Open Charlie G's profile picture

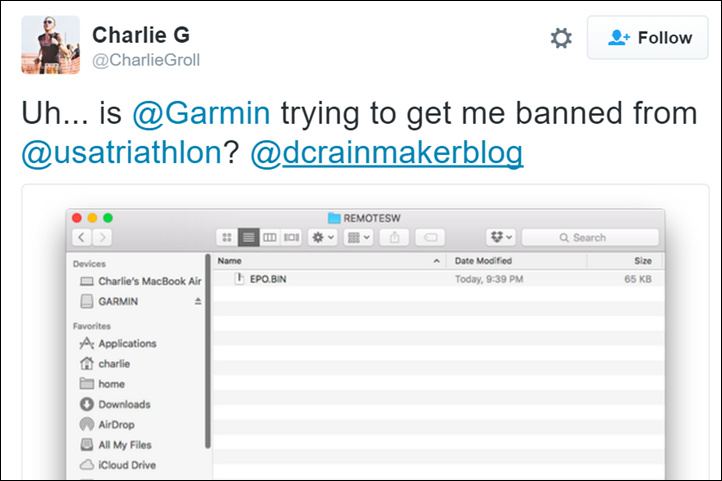(51, 45)
